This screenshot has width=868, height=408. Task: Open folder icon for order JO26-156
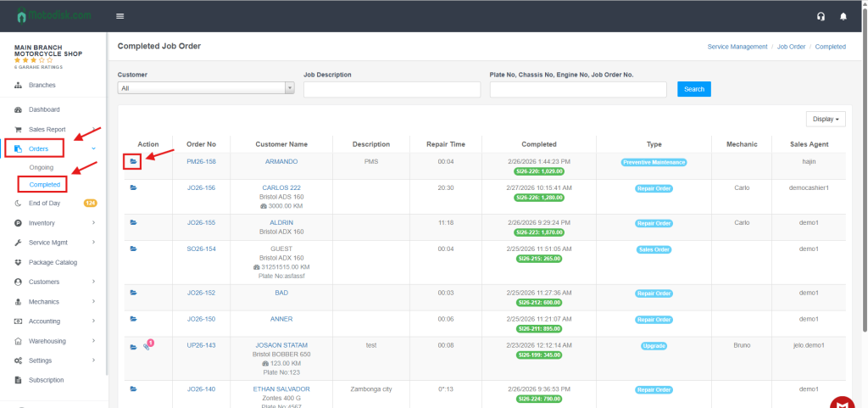point(133,188)
